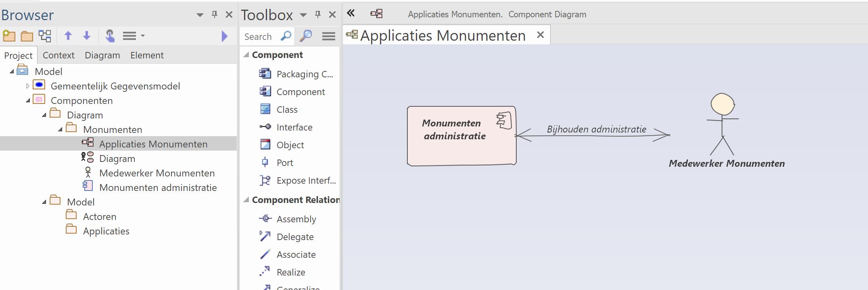
Task: Select Medewerker Monumenten in project tree
Action: pyautogui.click(x=156, y=173)
